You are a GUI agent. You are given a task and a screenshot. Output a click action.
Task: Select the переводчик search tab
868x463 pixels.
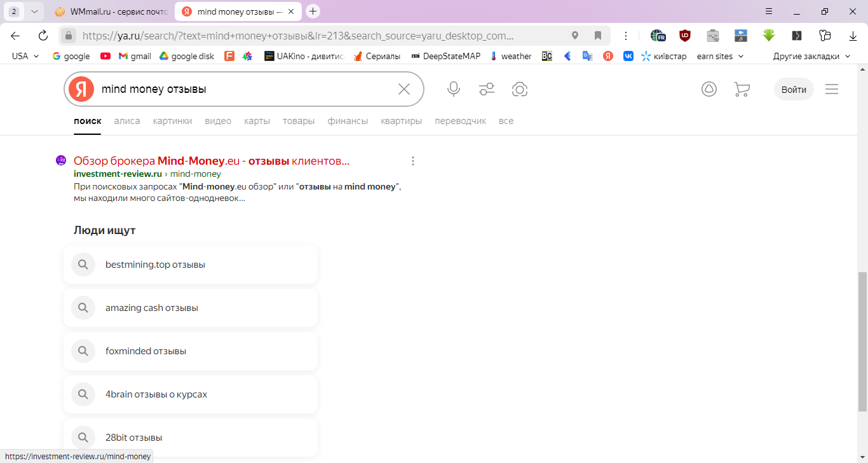click(x=461, y=121)
